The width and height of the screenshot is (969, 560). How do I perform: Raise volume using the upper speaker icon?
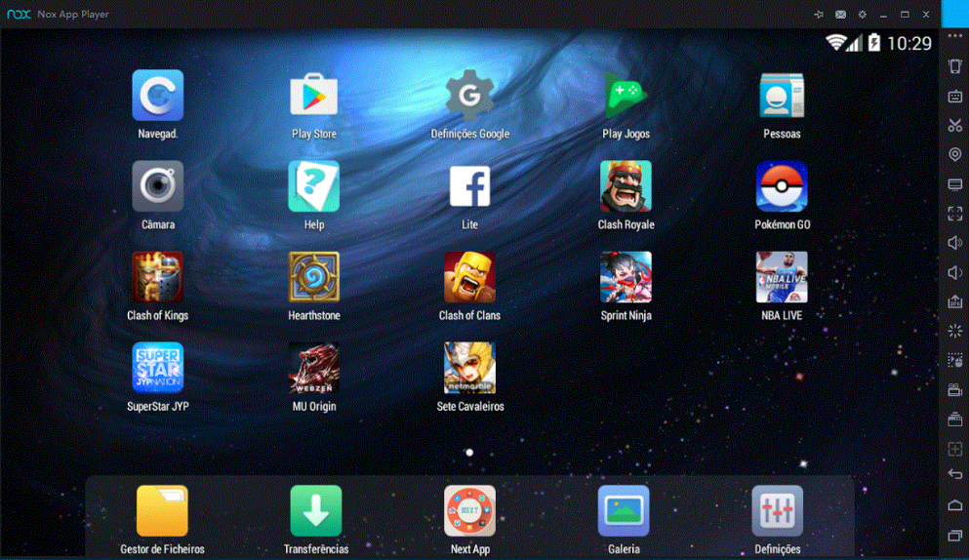pyautogui.click(x=954, y=243)
